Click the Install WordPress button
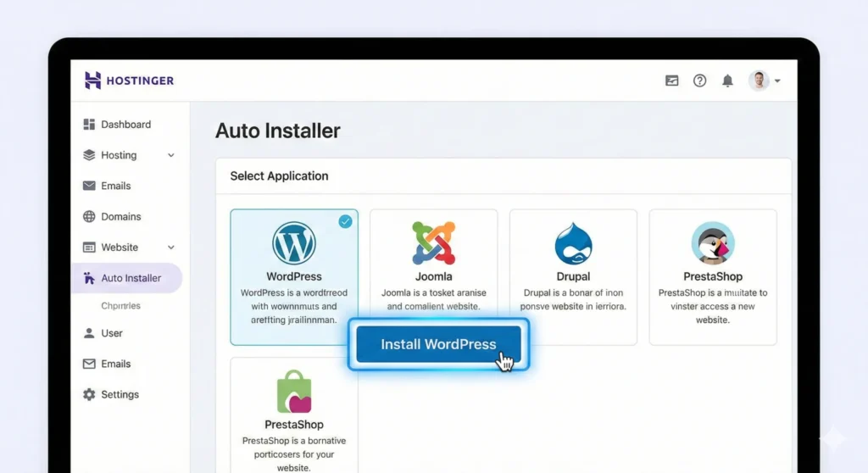Viewport: 868px width, 473px height. 438,344
